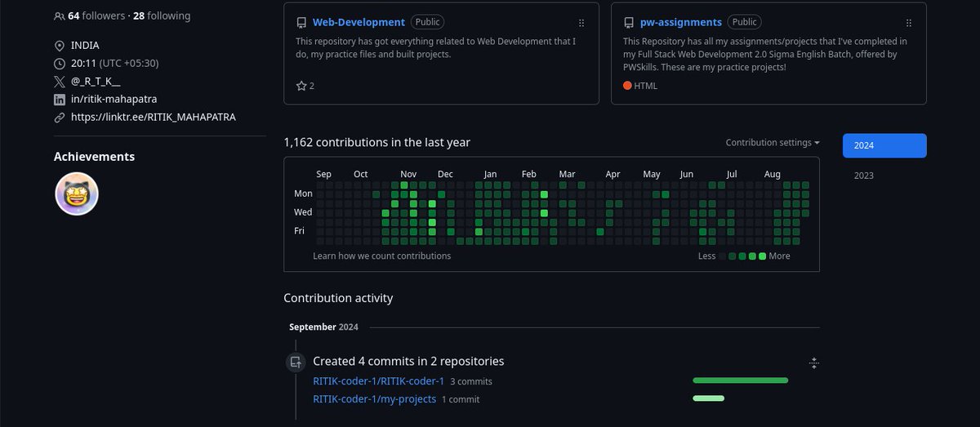Screen dimensions: 980x427
Task: Open the Web-Development repository link
Action: point(359,22)
